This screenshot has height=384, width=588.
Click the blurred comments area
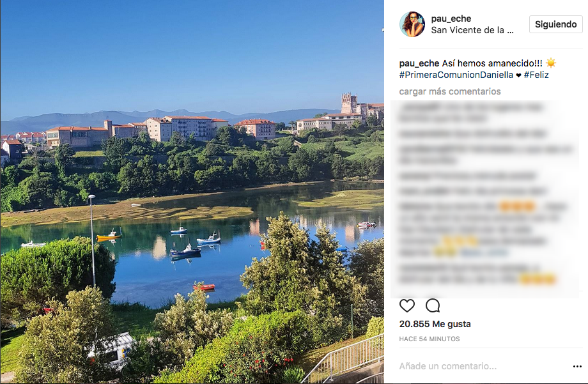click(x=486, y=199)
